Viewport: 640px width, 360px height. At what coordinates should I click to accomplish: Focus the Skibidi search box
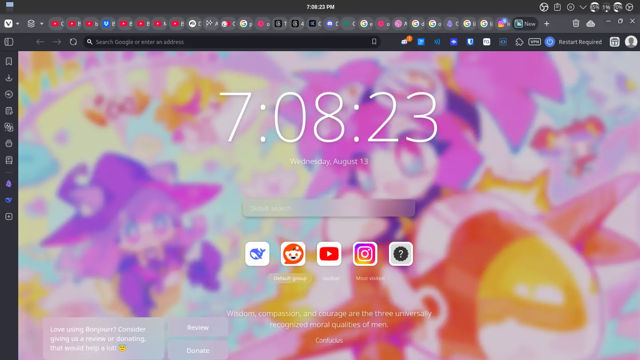(x=329, y=208)
